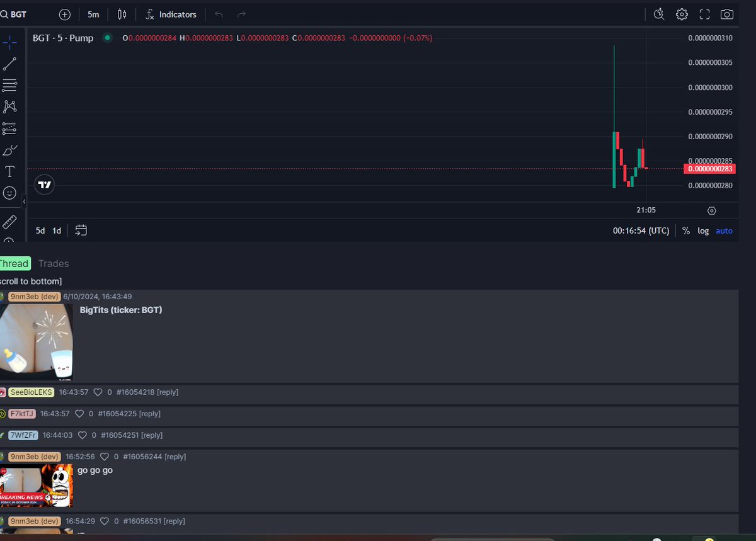Click the BigTits (ticker: BGT) post title
This screenshot has width=756, height=541.
[x=121, y=310]
